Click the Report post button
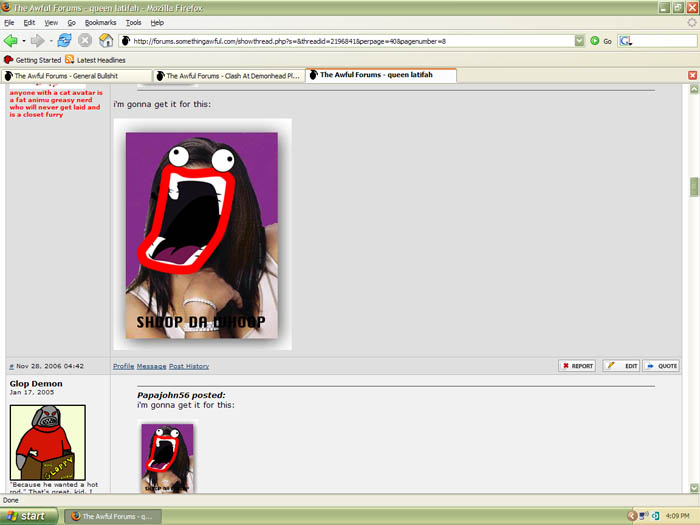This screenshot has width=700, height=525. (x=577, y=366)
